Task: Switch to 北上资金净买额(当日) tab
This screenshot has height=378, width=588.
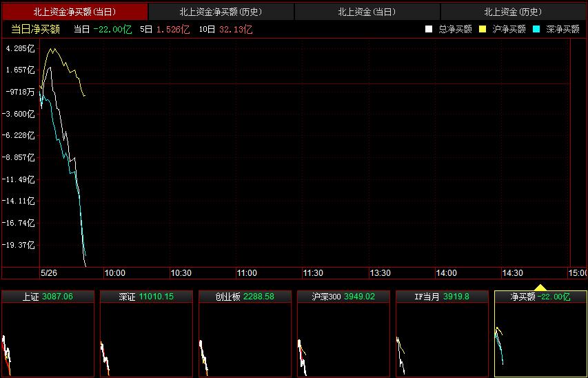Action: pyautogui.click(x=74, y=12)
